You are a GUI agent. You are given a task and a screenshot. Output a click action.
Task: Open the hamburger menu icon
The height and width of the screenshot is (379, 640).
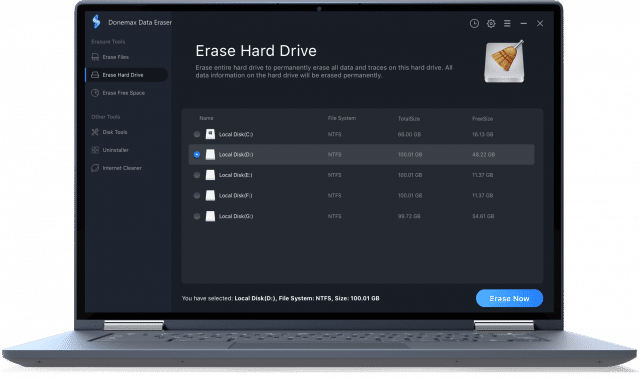point(507,23)
